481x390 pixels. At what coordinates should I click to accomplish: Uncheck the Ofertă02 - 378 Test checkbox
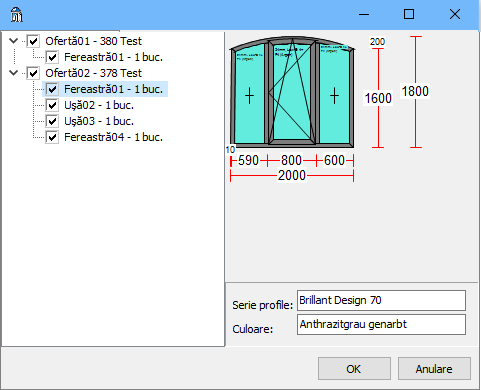[33, 73]
